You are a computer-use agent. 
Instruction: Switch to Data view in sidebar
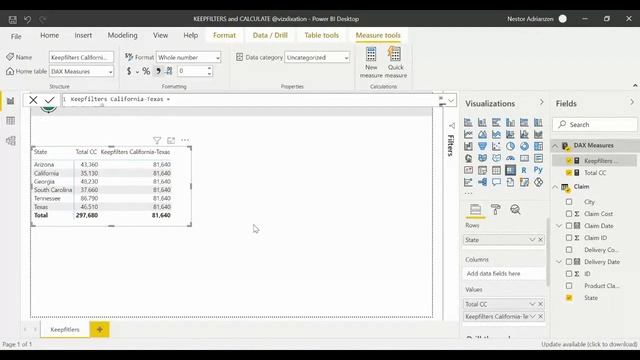(x=11, y=121)
